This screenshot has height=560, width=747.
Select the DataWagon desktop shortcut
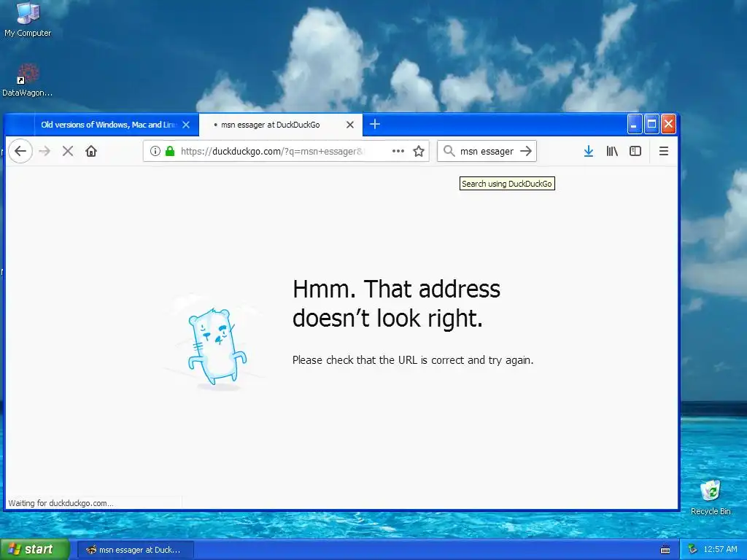click(x=27, y=80)
